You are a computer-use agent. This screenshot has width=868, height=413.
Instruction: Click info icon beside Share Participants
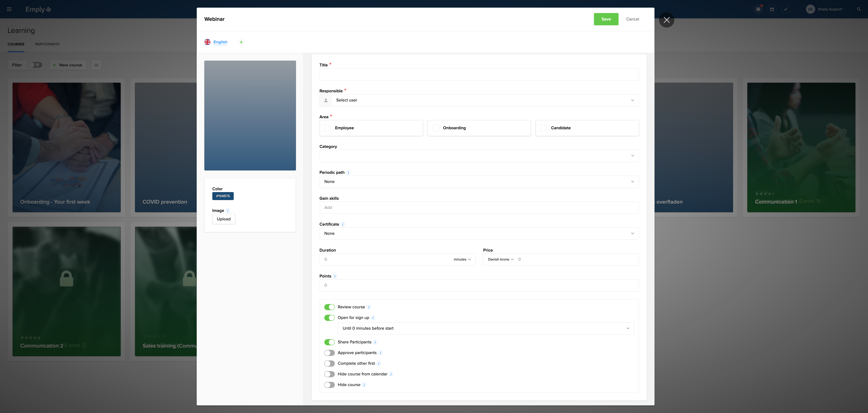(375, 342)
